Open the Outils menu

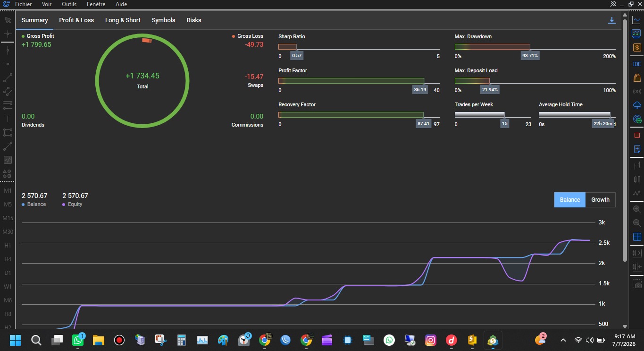point(69,4)
